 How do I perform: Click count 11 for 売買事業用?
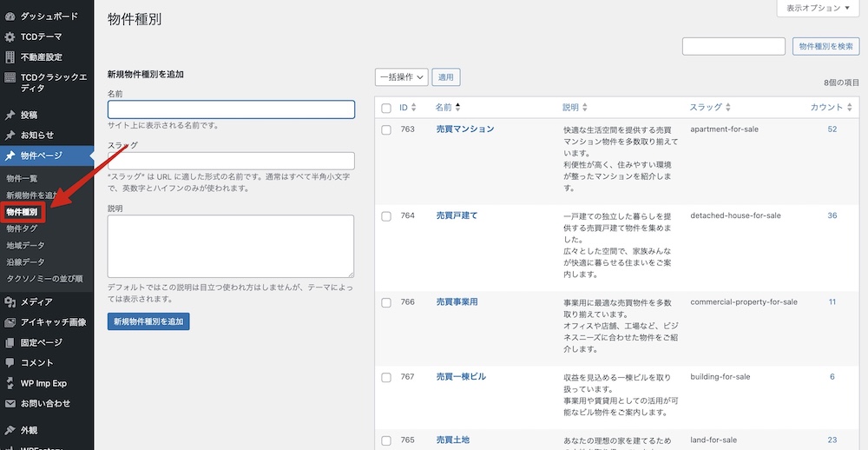[832, 302]
